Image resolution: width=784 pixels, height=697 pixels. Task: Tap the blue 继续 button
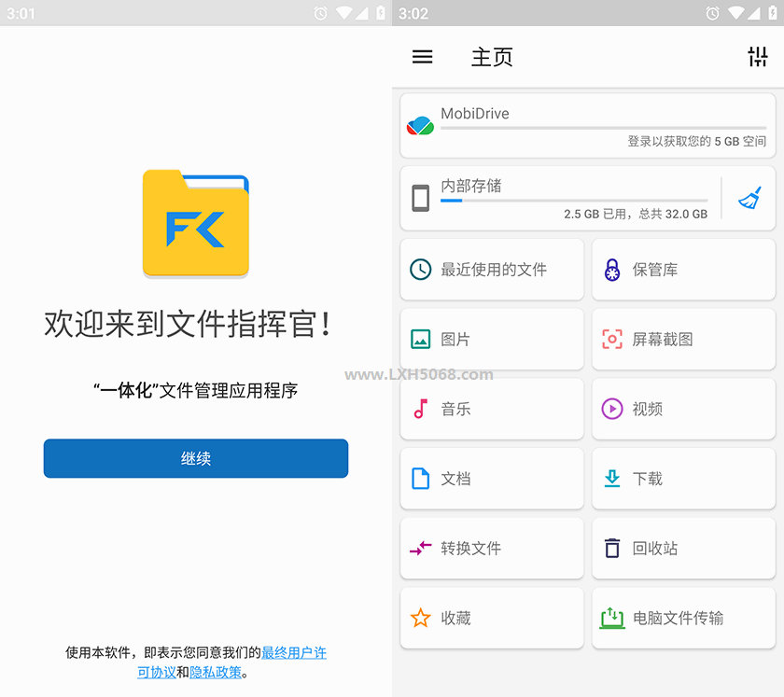[x=195, y=458]
